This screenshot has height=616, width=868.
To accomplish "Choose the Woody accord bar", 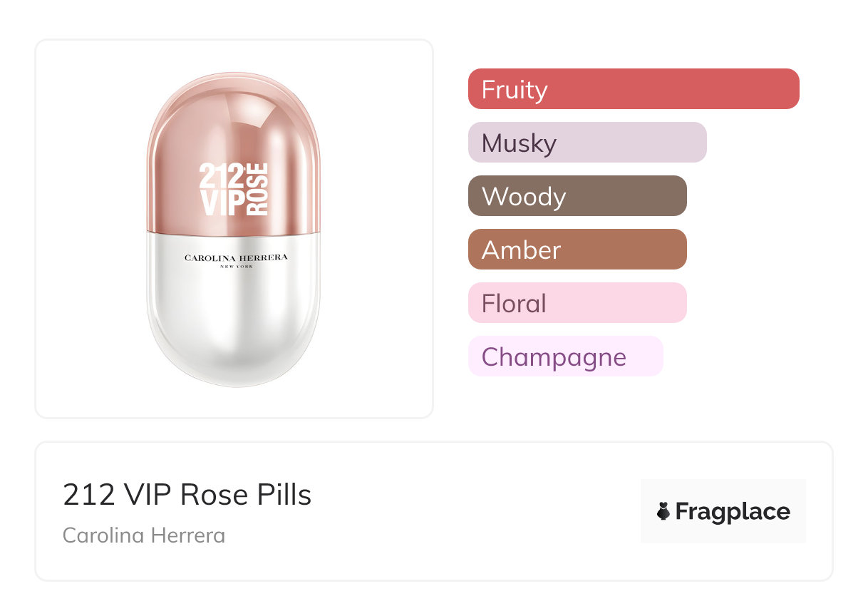I will tap(577, 196).
